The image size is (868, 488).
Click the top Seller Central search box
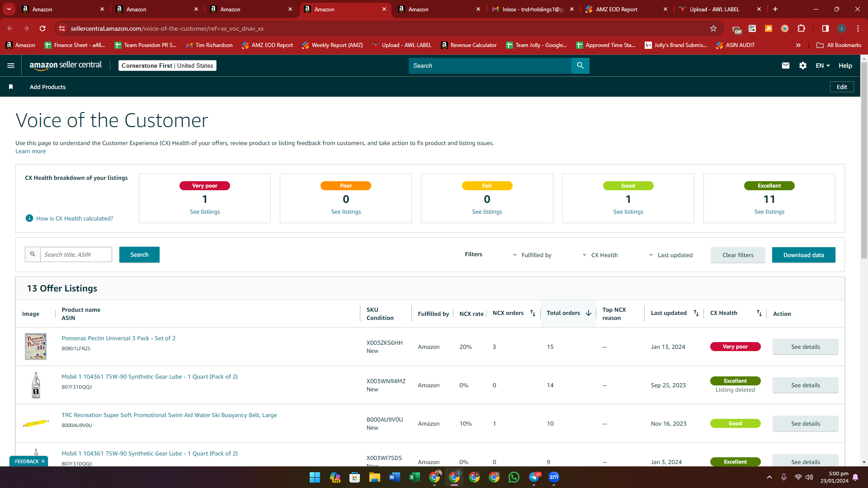click(490, 66)
